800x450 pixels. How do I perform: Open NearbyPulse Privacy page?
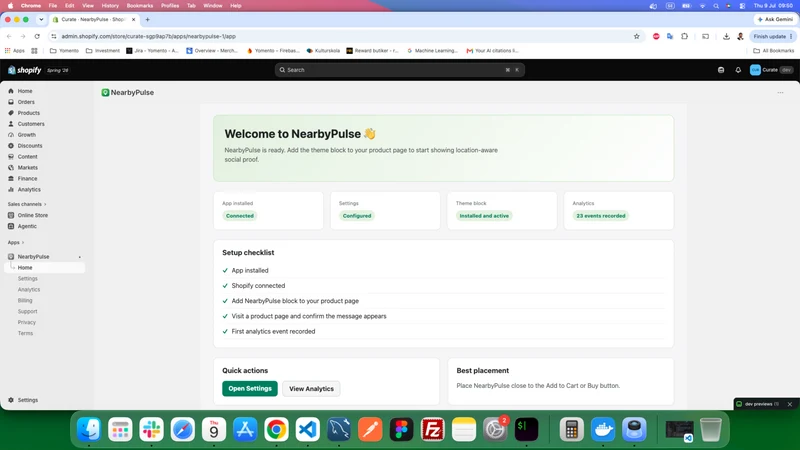27,322
